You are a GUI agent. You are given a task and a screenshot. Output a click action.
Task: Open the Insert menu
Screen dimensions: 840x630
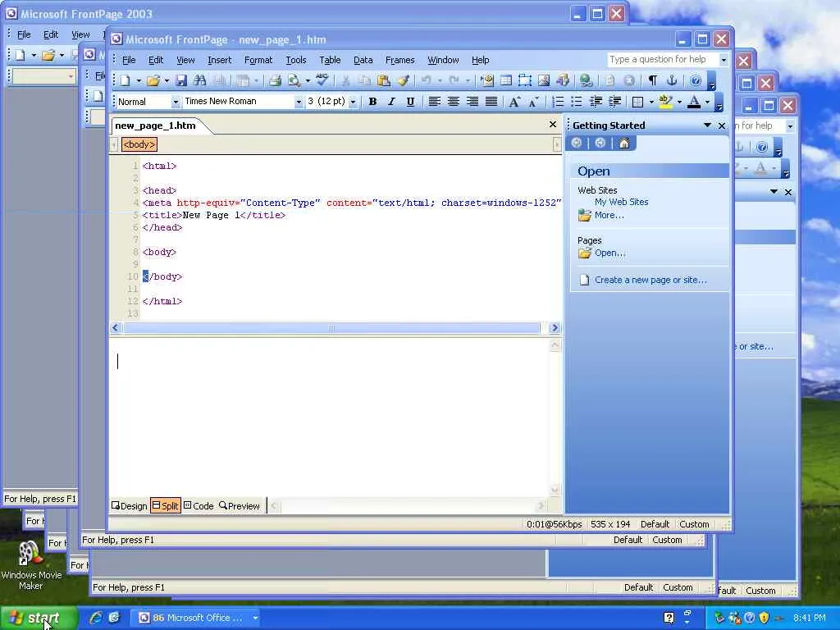[219, 60]
